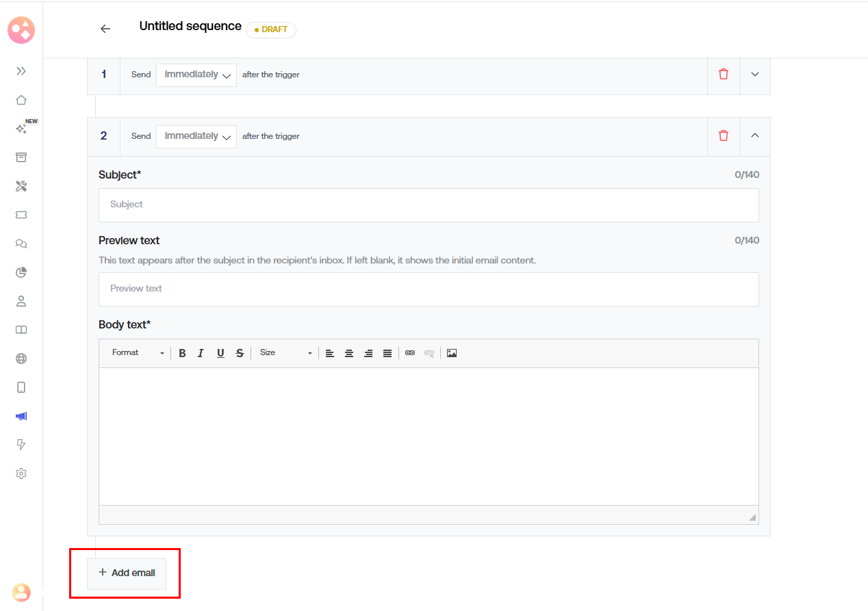Open the Immediately dropdown for step 1

pos(196,75)
